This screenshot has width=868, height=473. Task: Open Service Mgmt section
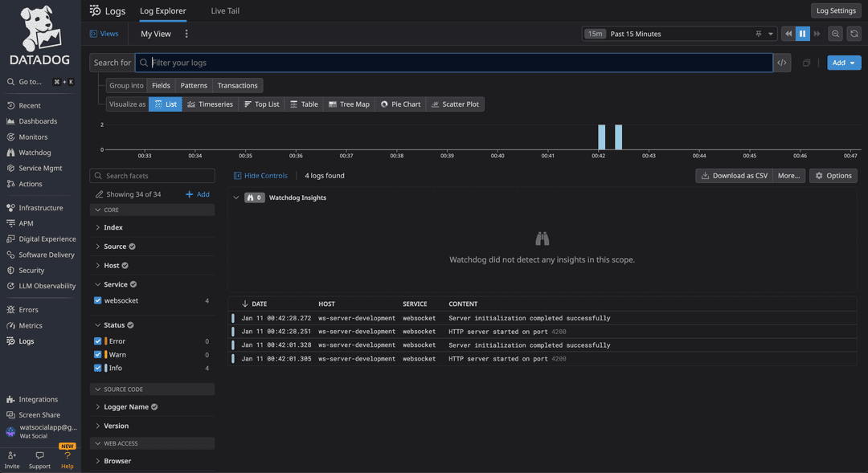(35, 168)
